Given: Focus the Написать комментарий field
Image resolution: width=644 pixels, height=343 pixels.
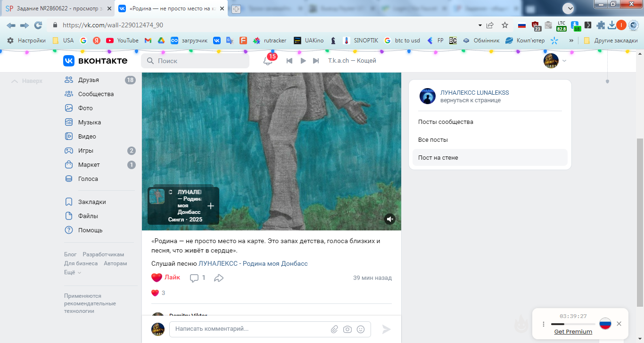Looking at the screenshot, I should 270,329.
